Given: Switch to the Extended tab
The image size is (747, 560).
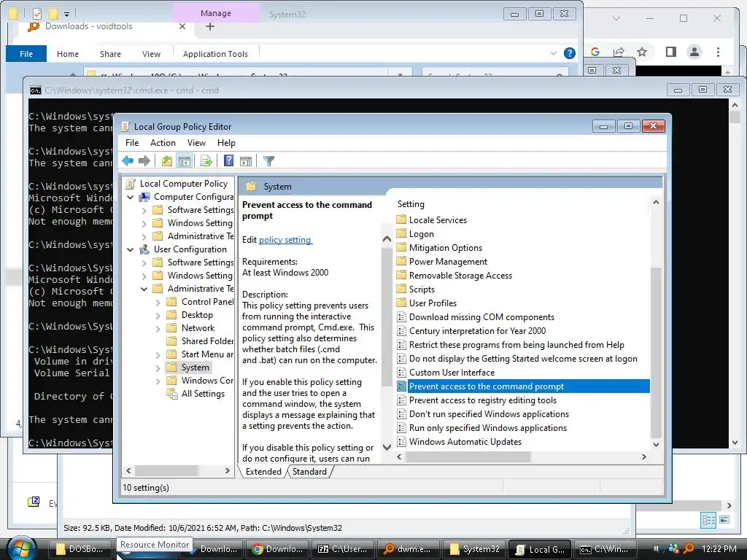Looking at the screenshot, I should (263, 472).
